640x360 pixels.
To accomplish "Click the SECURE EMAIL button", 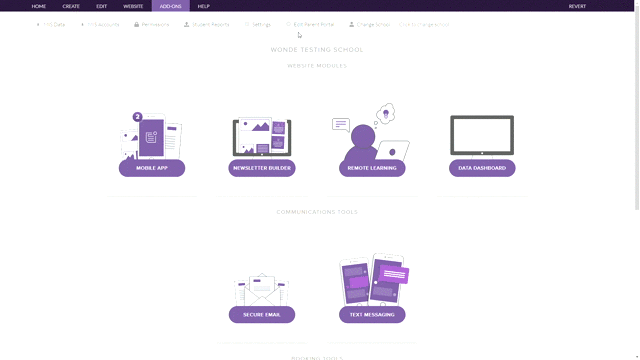I will (262, 315).
